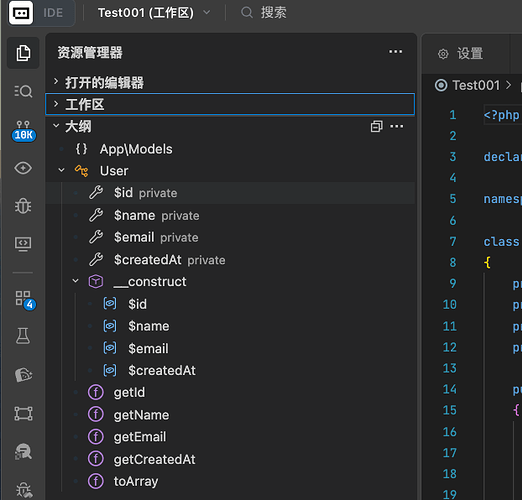This screenshot has height=500, width=522.
Task: Click line number 7 in the editor gutter
Action: 453,241
